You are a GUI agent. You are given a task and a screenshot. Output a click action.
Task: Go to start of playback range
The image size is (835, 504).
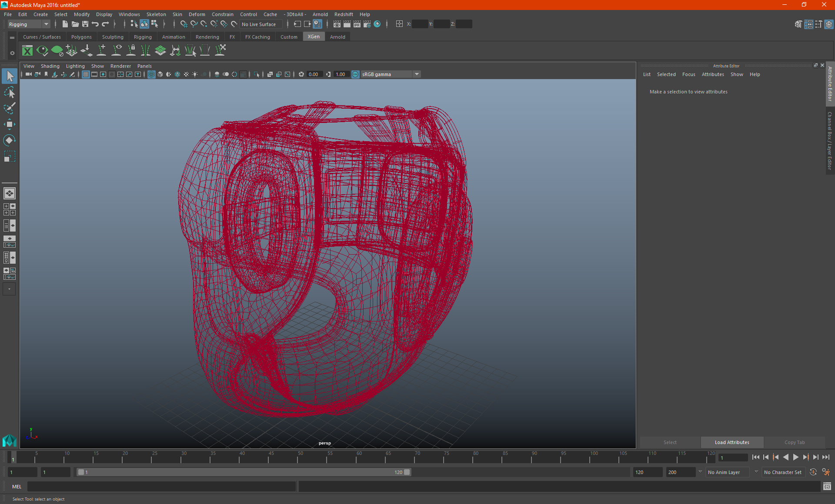pos(756,457)
